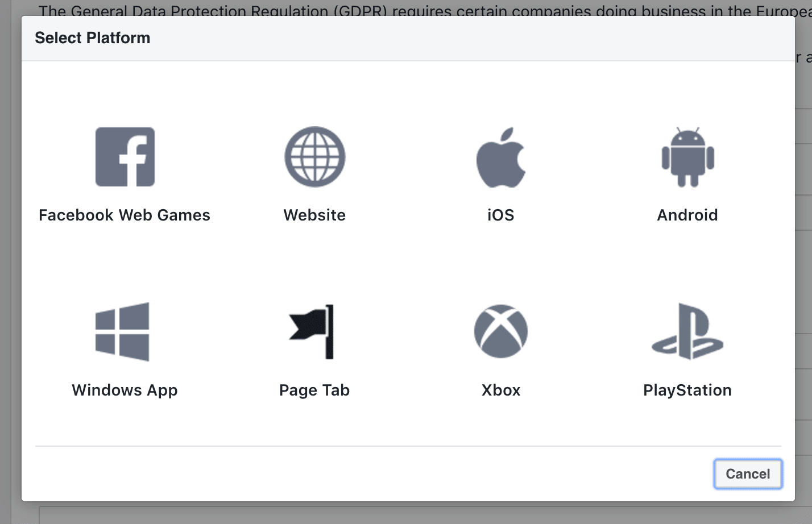Pick the Xbox platform icon

pyautogui.click(x=500, y=331)
